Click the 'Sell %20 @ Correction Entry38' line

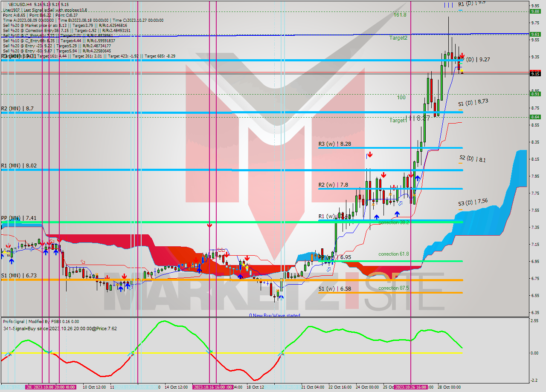tap(67, 30)
